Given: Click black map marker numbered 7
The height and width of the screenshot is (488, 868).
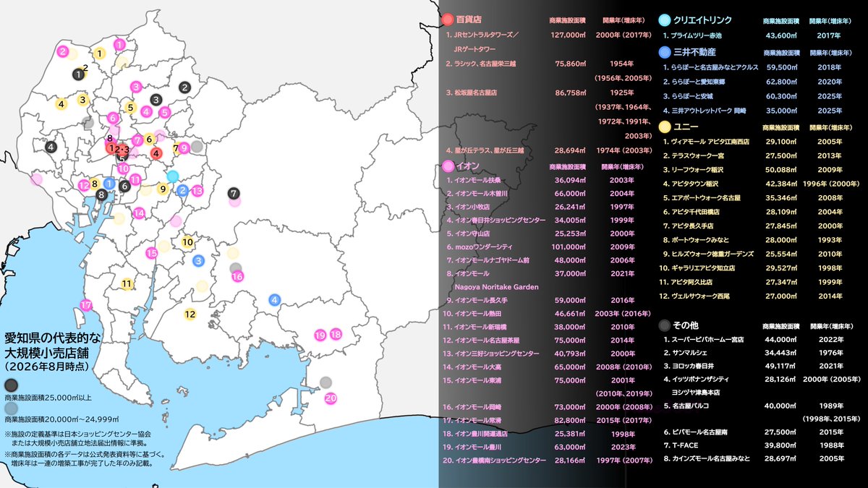Looking at the screenshot, I should 233,193.
